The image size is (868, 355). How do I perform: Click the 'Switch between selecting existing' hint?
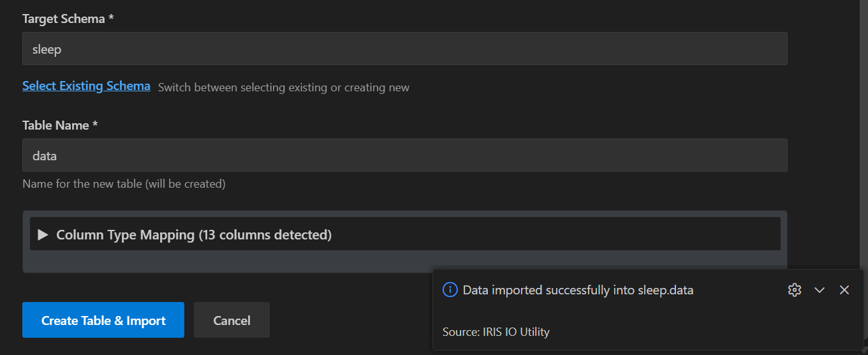[x=283, y=87]
